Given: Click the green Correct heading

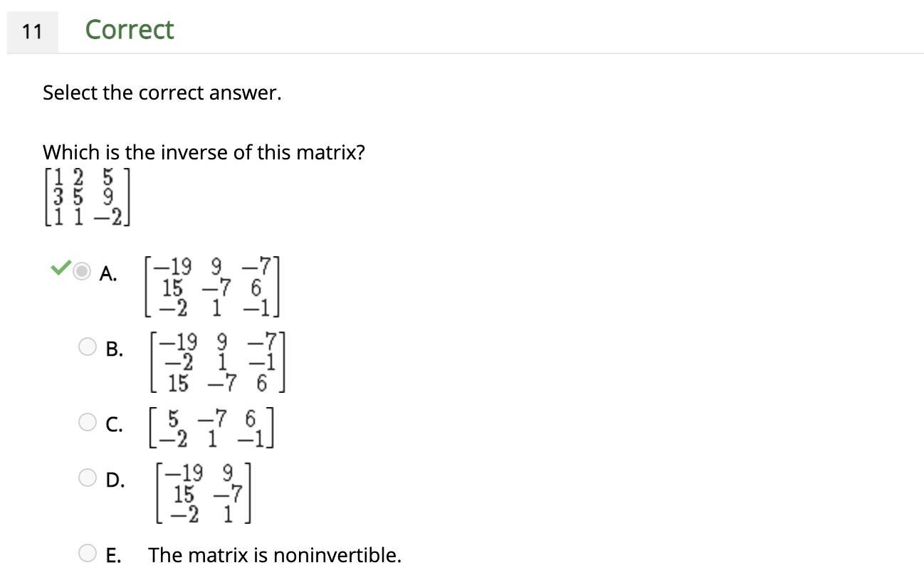Looking at the screenshot, I should click(130, 30).
